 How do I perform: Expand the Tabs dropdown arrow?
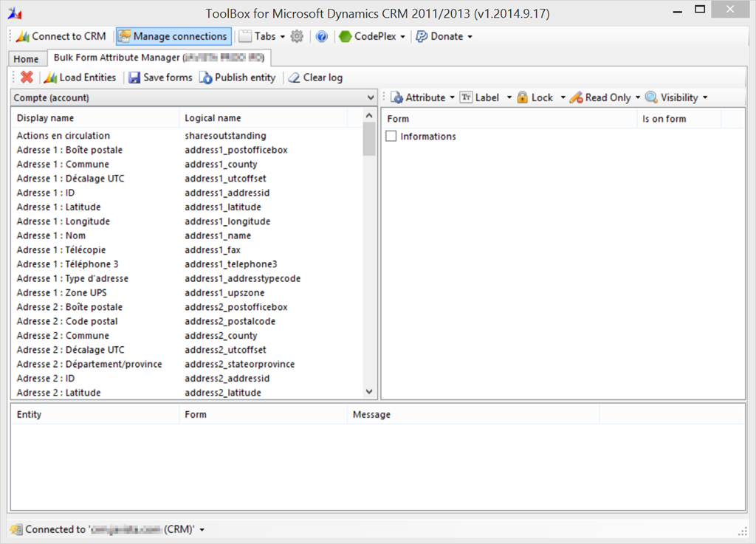point(283,37)
